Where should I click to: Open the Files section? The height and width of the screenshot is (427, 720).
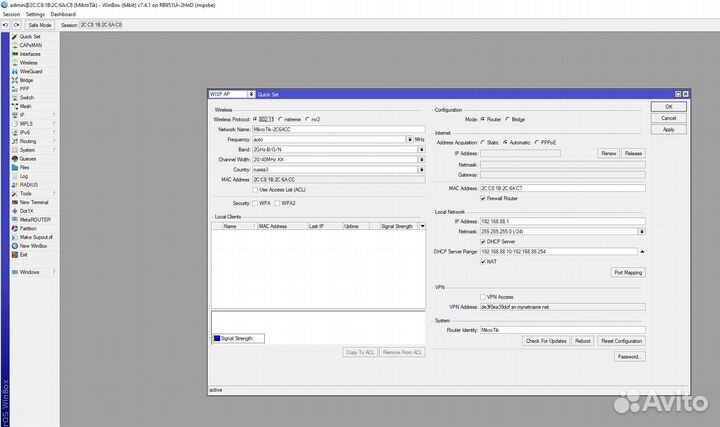point(24,167)
